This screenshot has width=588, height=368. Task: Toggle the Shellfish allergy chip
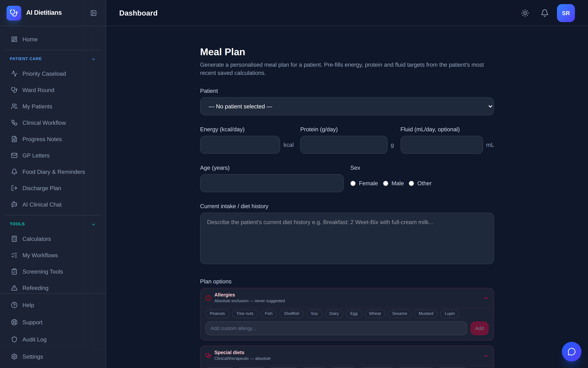click(x=292, y=313)
